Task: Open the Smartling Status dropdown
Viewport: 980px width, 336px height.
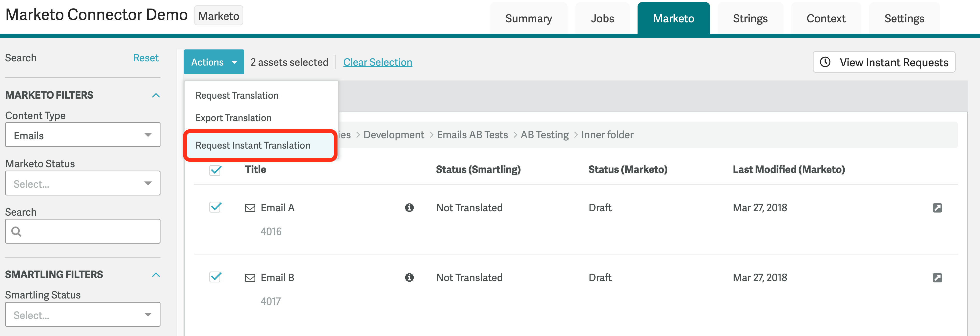Action: pos(83,314)
